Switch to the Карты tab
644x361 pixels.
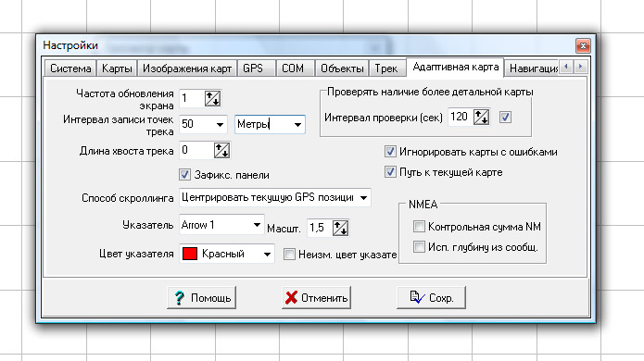point(117,68)
